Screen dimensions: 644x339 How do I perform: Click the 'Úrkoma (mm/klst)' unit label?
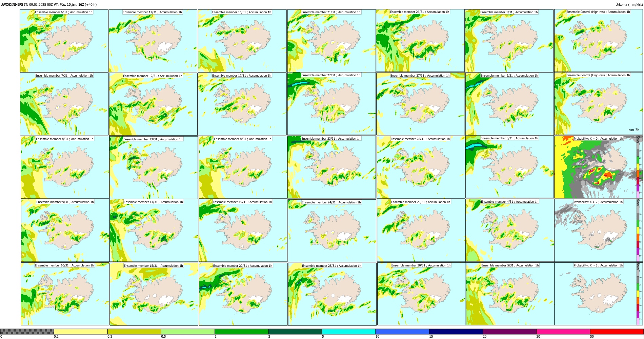(629, 5)
